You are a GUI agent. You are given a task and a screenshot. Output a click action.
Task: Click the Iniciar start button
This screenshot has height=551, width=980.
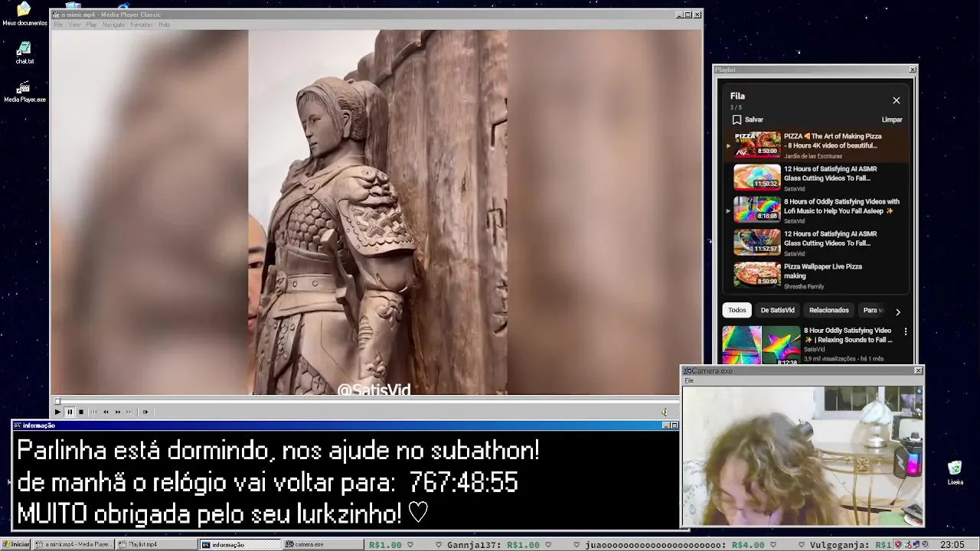point(15,544)
